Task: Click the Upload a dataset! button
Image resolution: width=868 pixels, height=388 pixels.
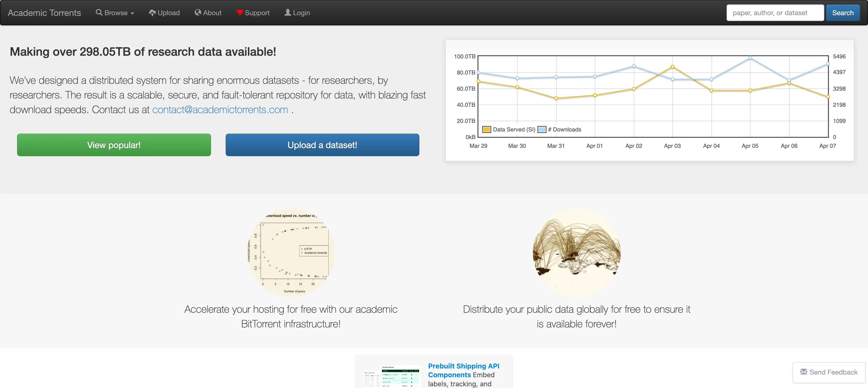Action: 322,145
